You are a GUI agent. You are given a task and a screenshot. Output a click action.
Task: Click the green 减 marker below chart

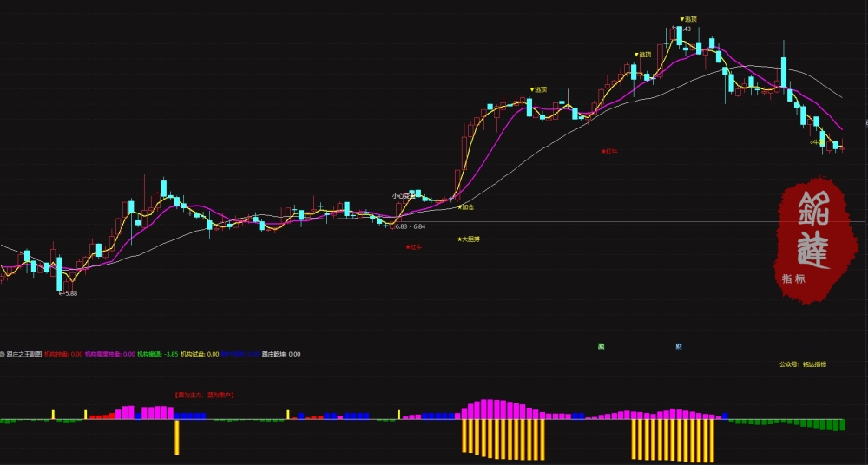click(x=601, y=346)
